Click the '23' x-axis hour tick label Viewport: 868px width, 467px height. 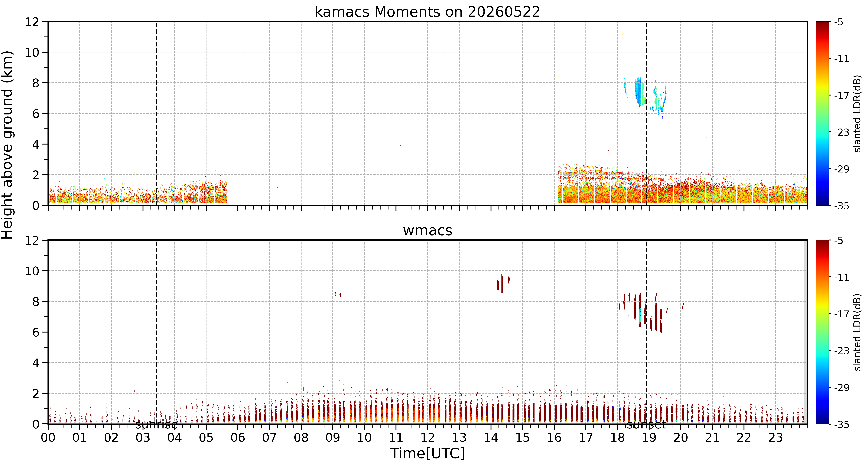(775, 438)
